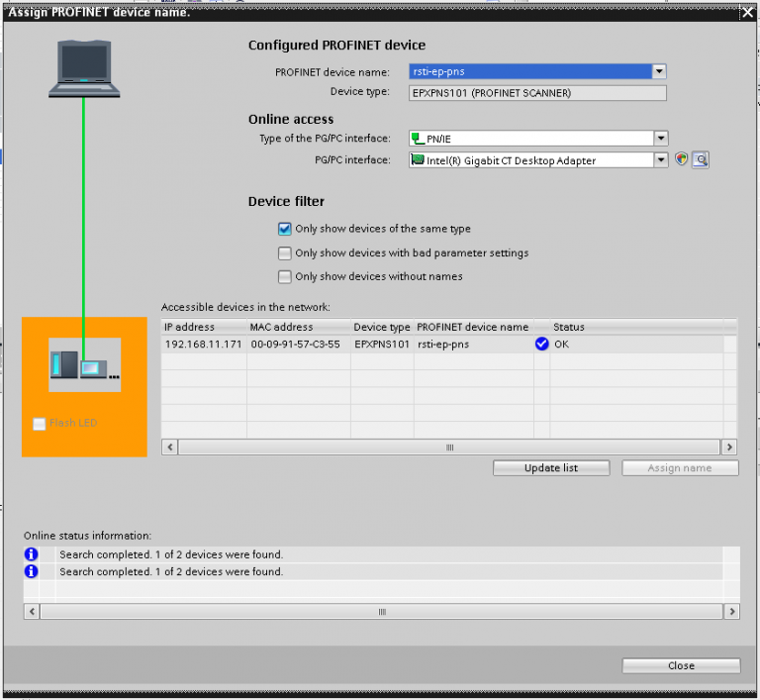Sort by the IP address column header
Image resolution: width=760 pixels, height=700 pixels.
point(189,327)
